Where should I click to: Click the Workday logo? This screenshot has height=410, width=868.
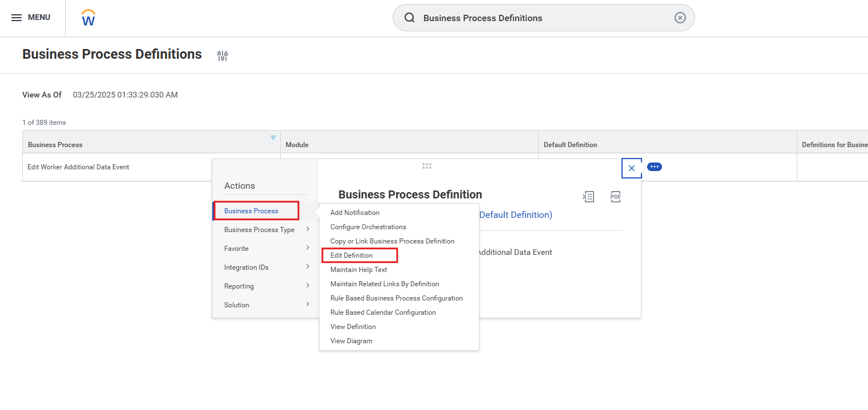[88, 18]
